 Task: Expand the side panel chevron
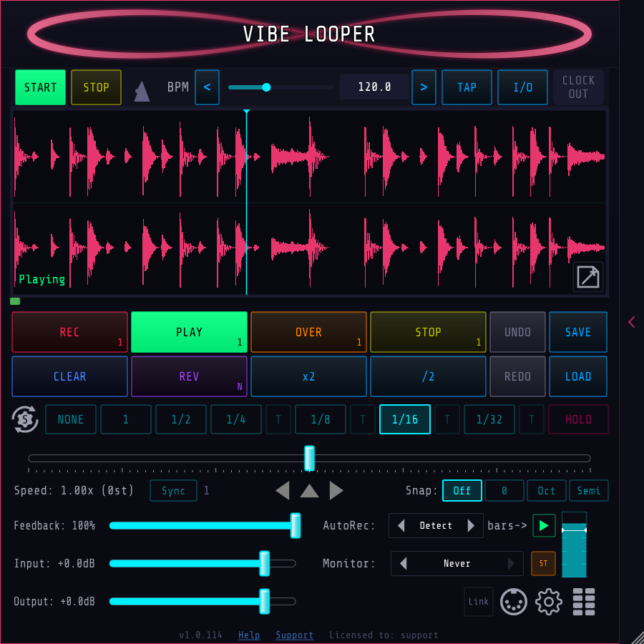point(631,322)
